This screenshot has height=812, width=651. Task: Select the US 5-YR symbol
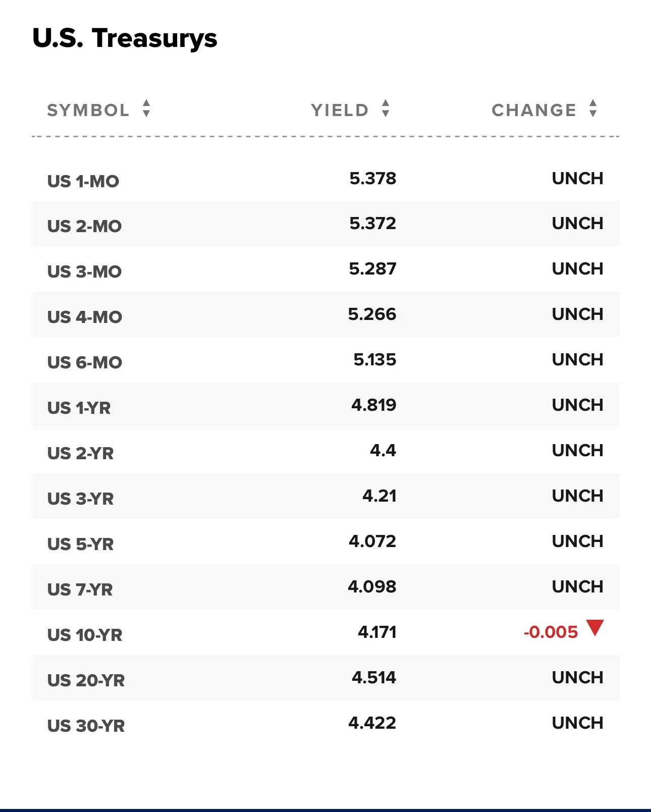point(81,544)
